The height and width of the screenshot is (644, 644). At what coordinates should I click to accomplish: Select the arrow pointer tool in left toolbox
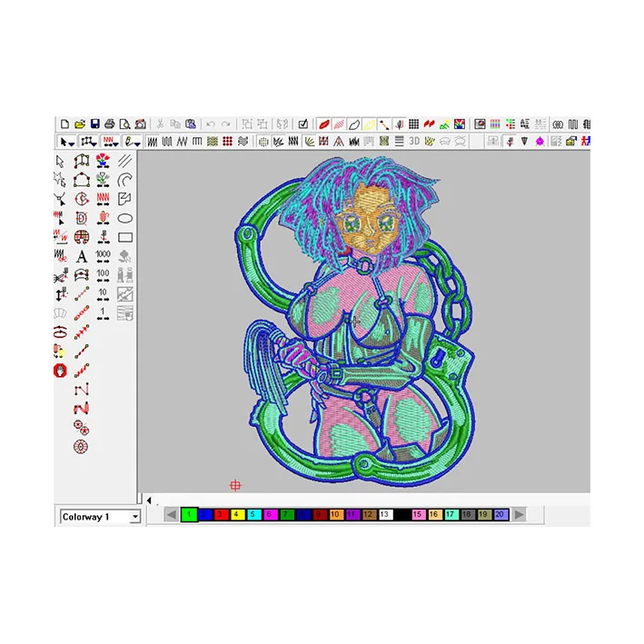[60, 162]
